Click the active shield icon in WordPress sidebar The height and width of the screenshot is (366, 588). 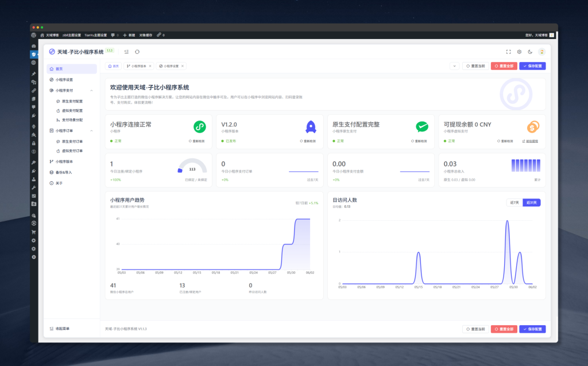[x=34, y=54]
